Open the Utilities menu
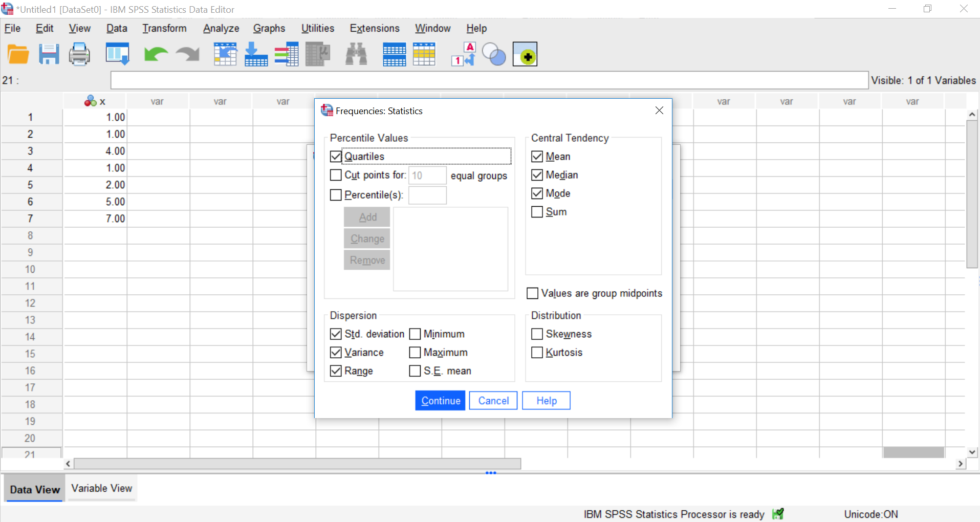The width and height of the screenshot is (980, 522). (318, 28)
